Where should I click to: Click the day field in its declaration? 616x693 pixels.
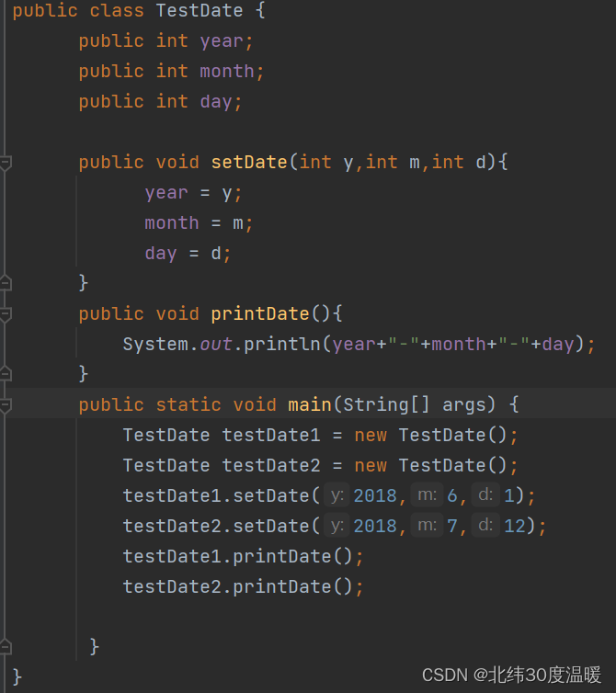pyautogui.click(x=216, y=102)
